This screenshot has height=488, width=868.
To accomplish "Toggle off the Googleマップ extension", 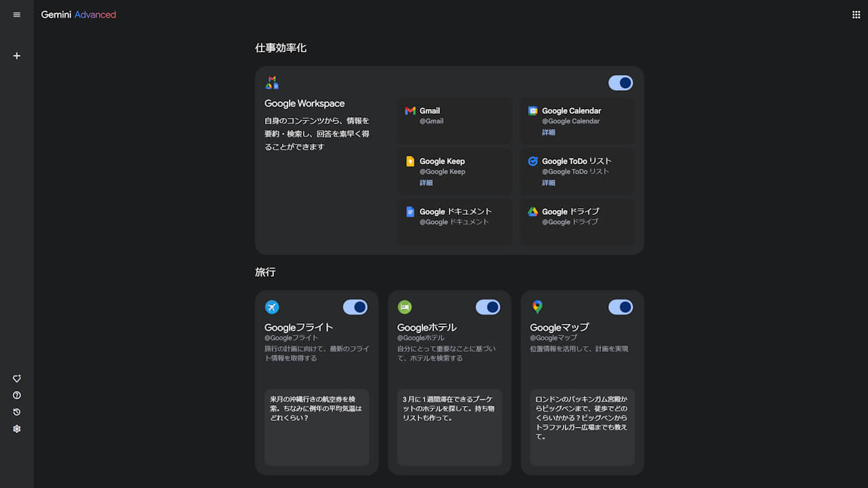I will click(620, 307).
